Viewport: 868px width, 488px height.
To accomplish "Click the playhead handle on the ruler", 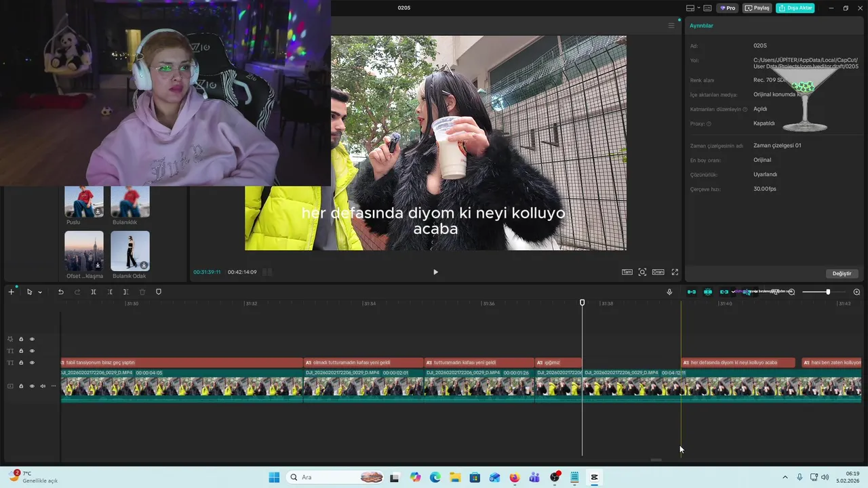I will click(582, 302).
